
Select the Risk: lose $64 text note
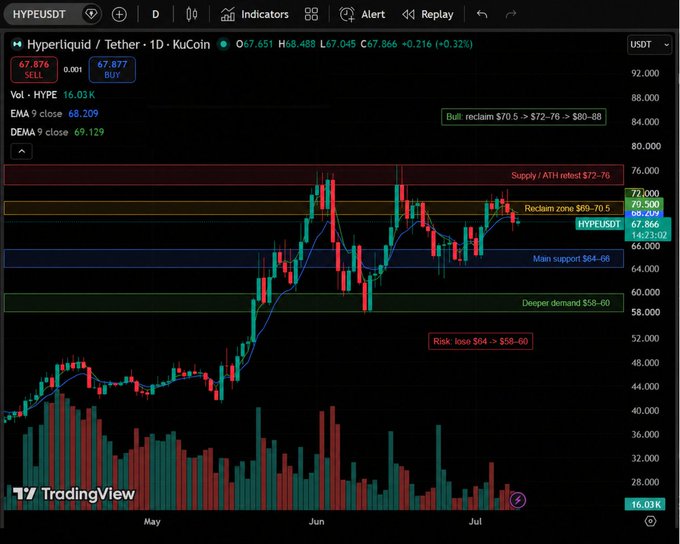point(481,341)
